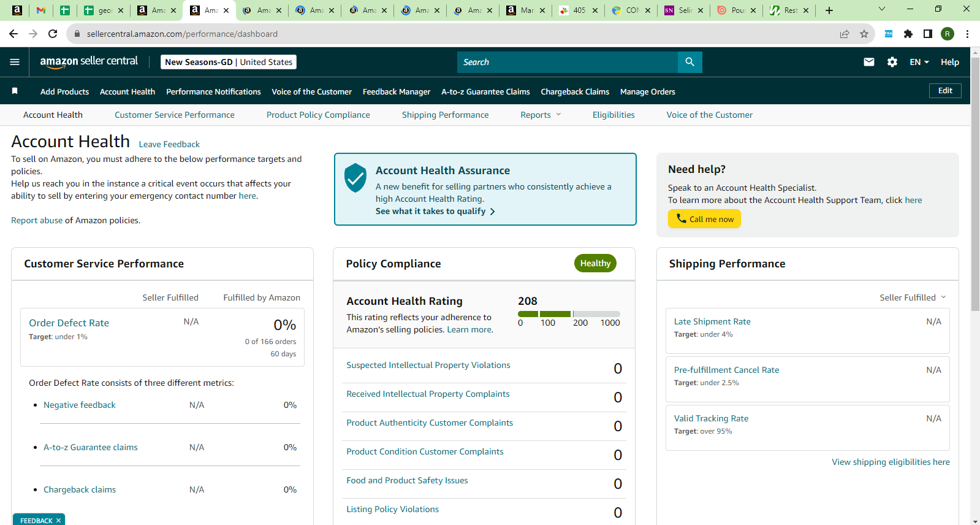
Task: Open the Voice of the Customer sub-tab
Action: [x=710, y=115]
